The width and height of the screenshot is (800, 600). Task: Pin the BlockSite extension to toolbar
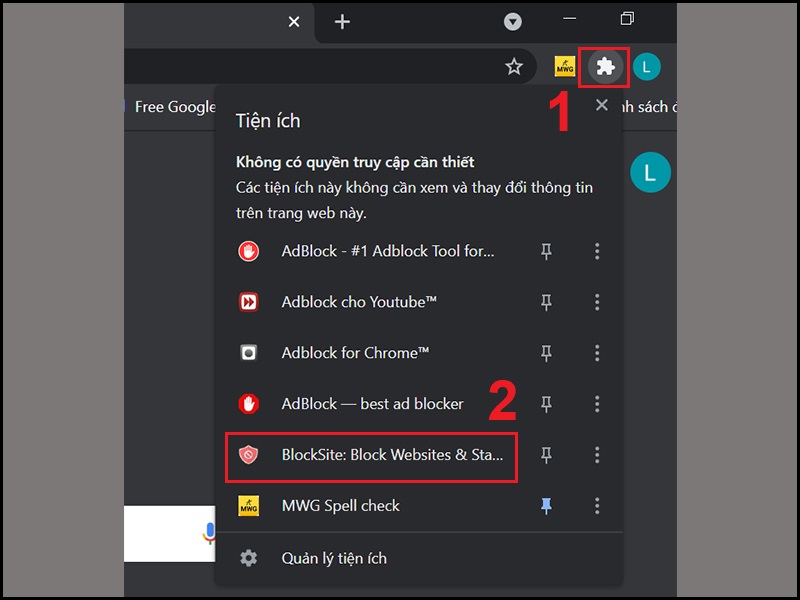(x=546, y=455)
